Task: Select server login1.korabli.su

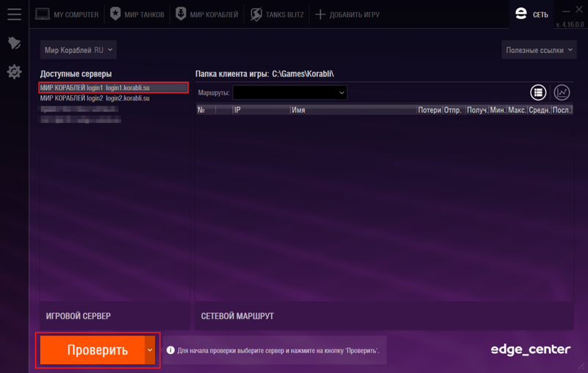Action: pos(114,88)
